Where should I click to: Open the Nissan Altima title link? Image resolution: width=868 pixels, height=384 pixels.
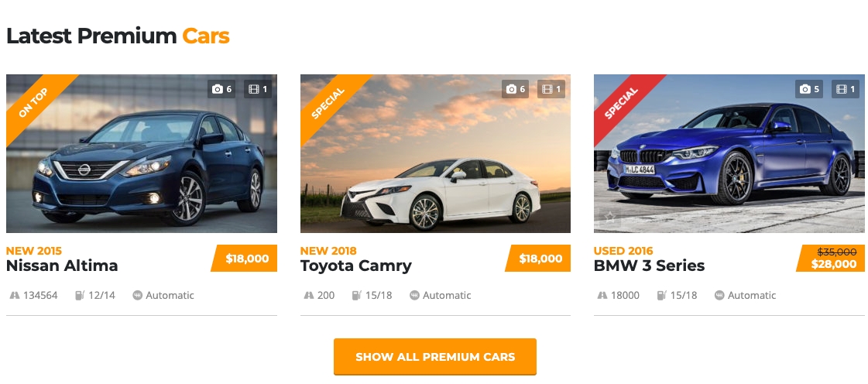pyautogui.click(x=62, y=266)
